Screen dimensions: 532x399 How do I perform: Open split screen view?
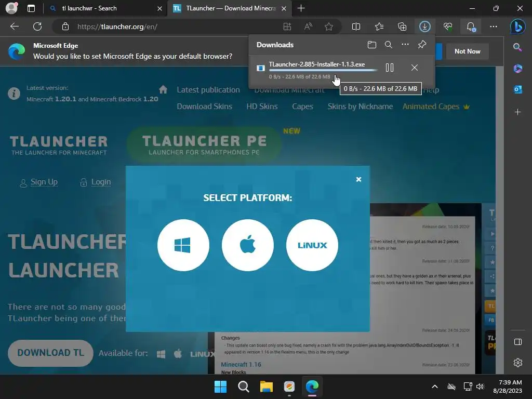[356, 26]
